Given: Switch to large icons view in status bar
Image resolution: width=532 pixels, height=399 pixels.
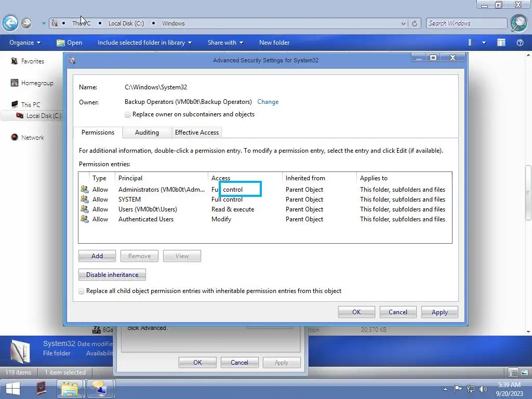Looking at the screenshot, I should pos(524,373).
